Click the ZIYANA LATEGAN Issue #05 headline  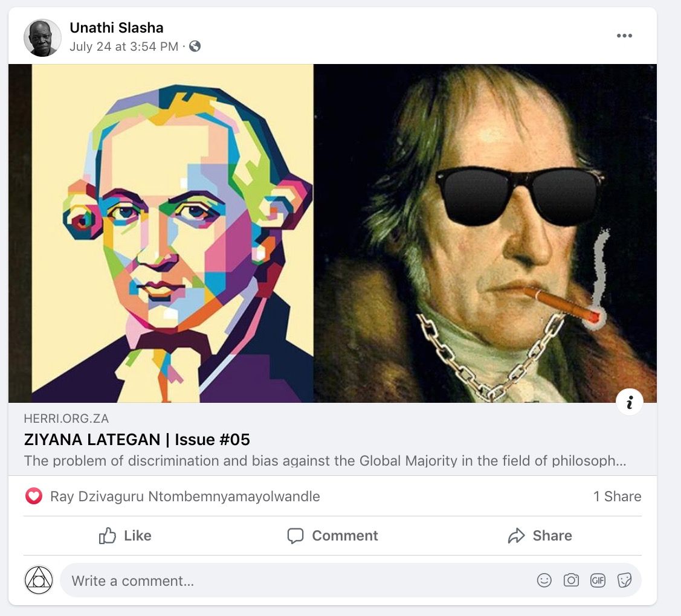coord(137,439)
